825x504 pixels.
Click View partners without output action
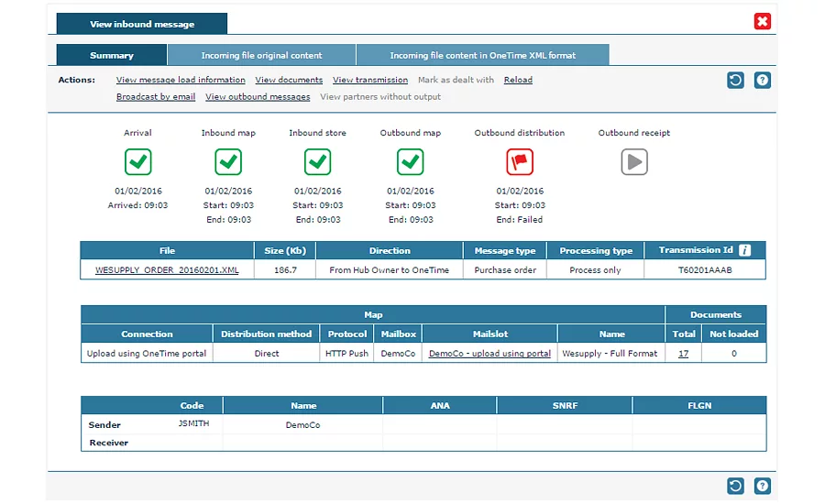380,97
